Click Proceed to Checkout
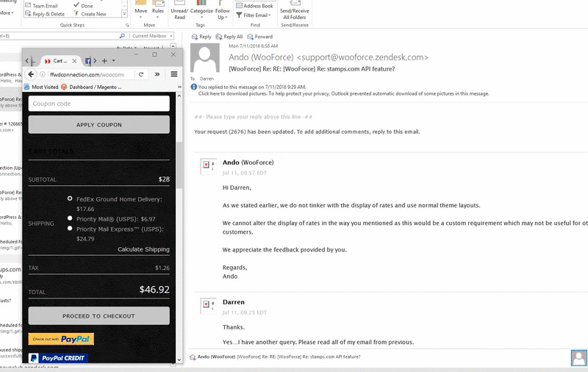The height and width of the screenshot is (372, 588). pos(99,315)
